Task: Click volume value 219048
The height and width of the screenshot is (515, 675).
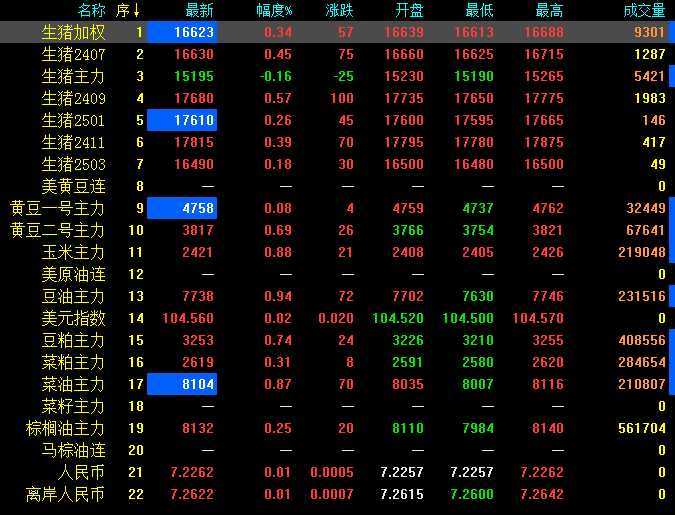Action: coord(642,252)
